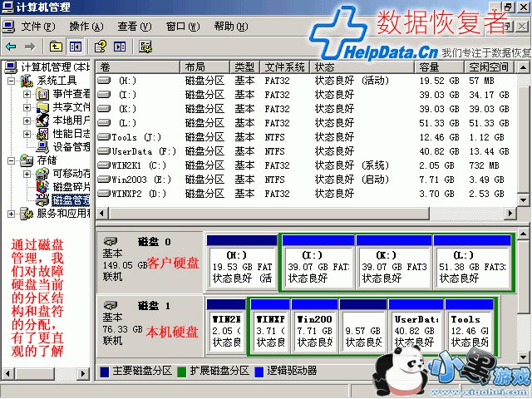The height and width of the screenshot is (399, 532).
Task: Expand the 共享文件 node
Action: [27, 107]
